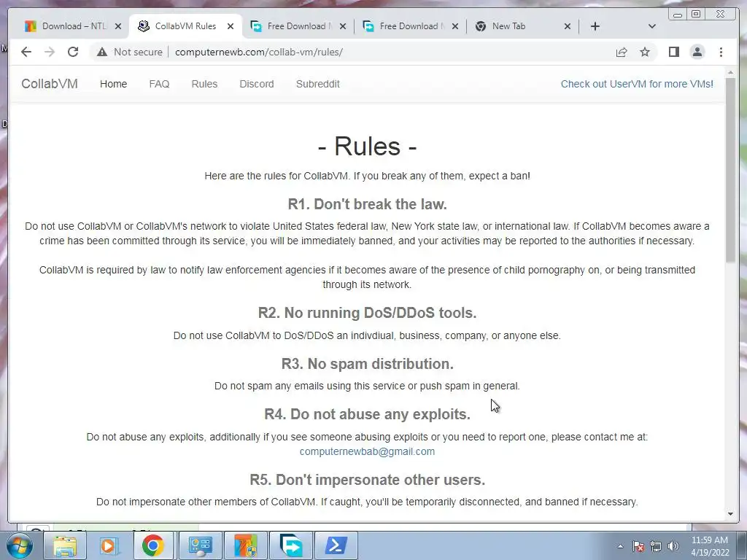Close the CollabVM Rules tab
747x560 pixels.
click(231, 26)
